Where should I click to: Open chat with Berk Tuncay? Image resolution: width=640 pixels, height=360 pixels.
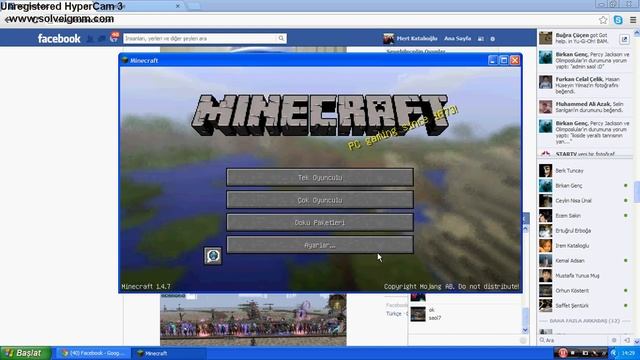[x=585, y=171]
